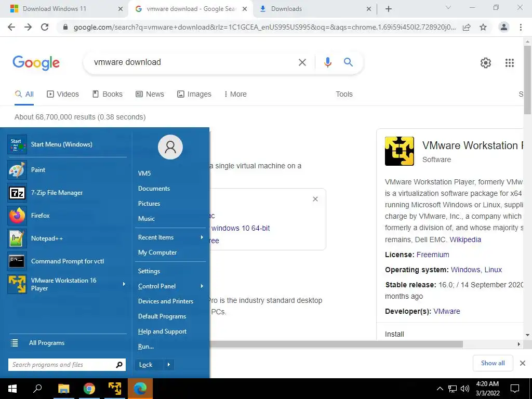
Task: Bookmark this page with the star
Action: click(x=483, y=27)
